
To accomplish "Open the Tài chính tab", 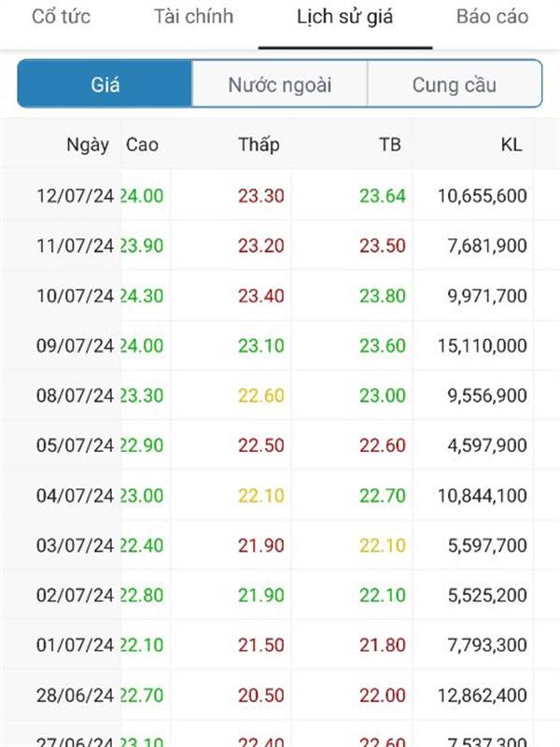I will (193, 17).
